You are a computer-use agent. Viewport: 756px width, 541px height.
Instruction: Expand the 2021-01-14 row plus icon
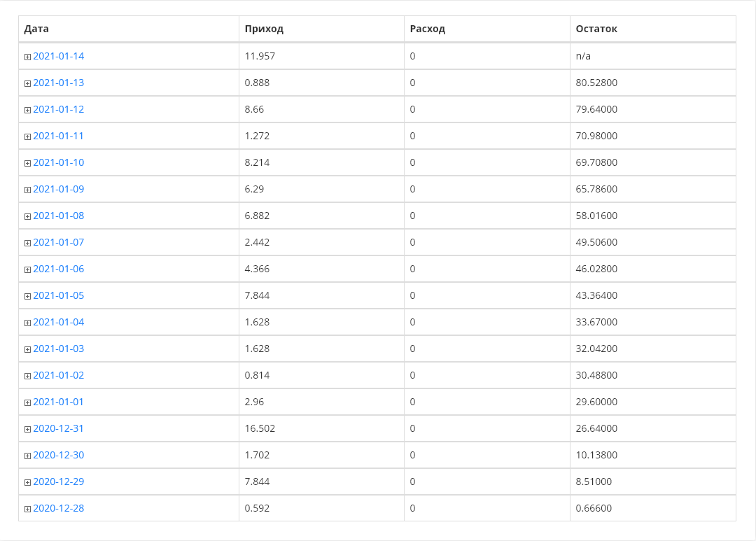coord(27,57)
